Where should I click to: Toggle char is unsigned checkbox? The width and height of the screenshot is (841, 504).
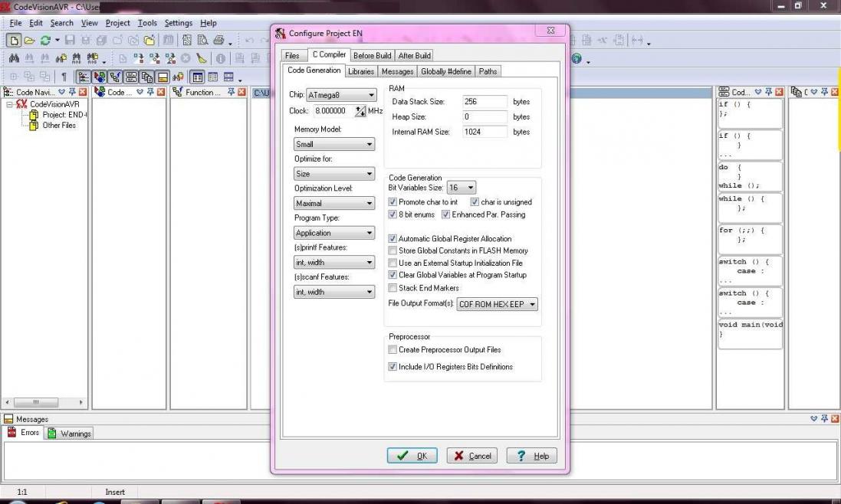[x=475, y=202]
